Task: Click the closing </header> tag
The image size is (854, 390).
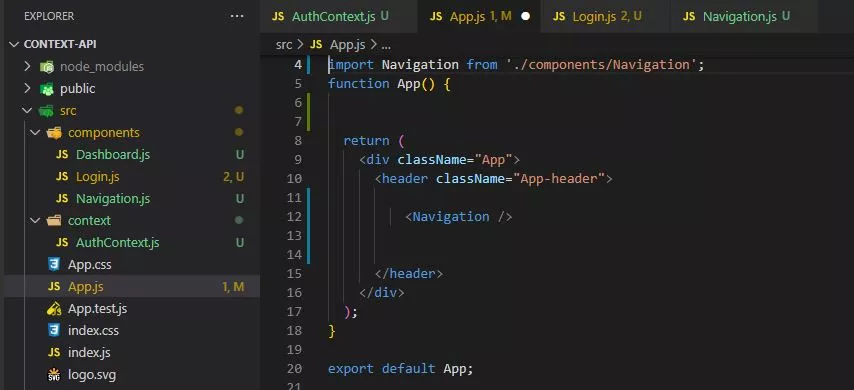Action: pos(408,273)
